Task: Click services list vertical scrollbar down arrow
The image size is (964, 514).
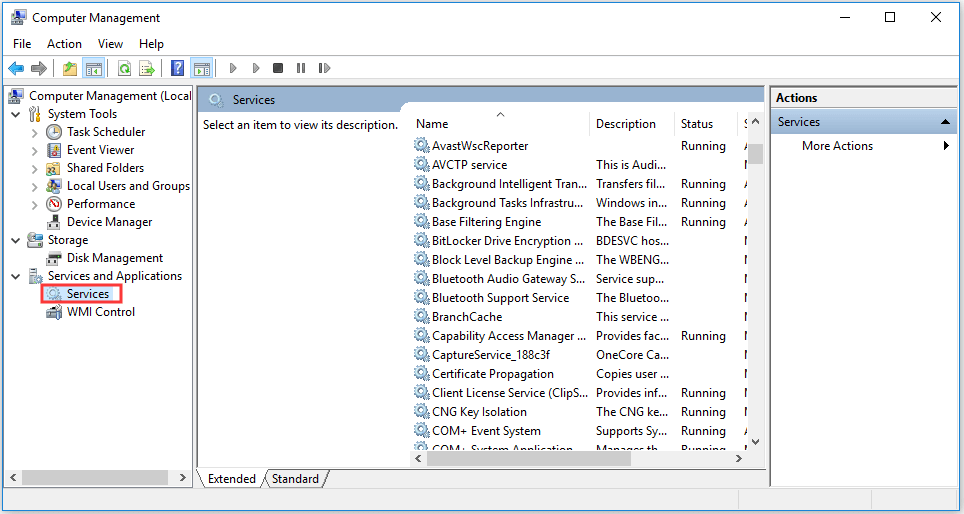Action: (756, 441)
